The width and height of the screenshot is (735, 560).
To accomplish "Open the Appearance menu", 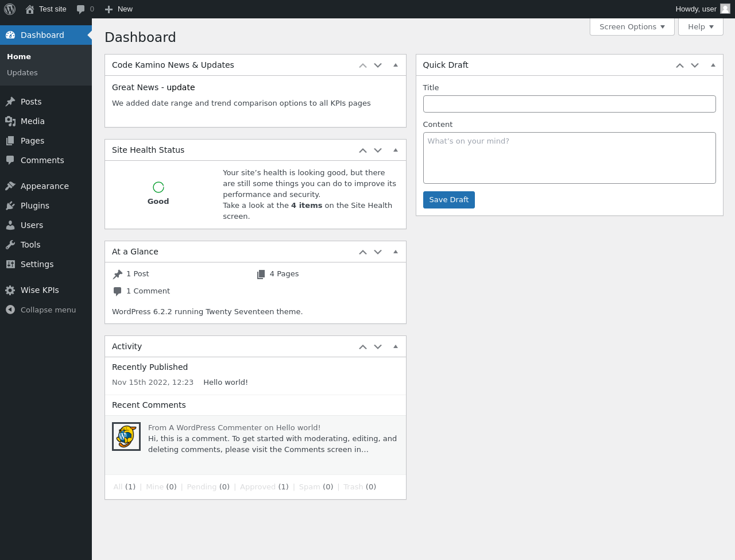I will tap(46, 186).
